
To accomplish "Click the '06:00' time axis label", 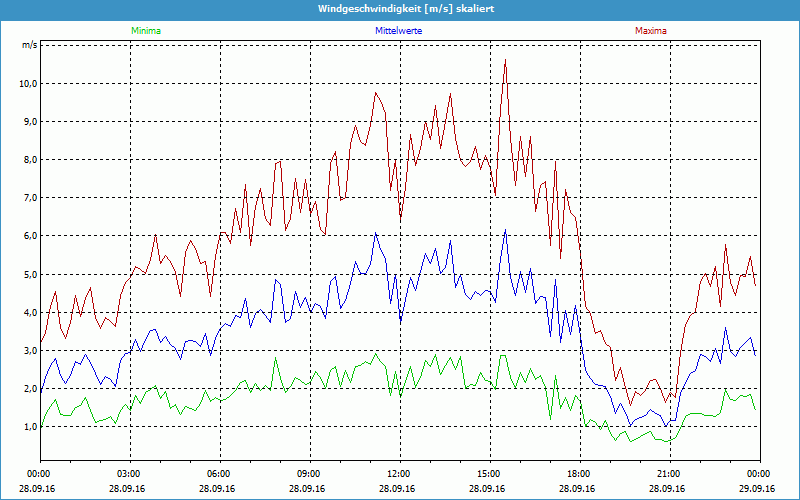I will tap(217, 474).
